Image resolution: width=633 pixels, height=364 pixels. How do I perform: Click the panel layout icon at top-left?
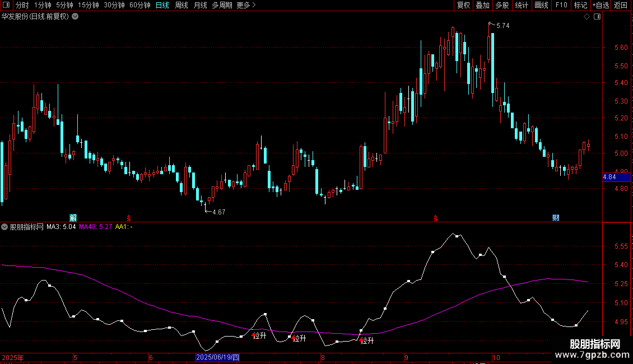[x=6, y=5]
